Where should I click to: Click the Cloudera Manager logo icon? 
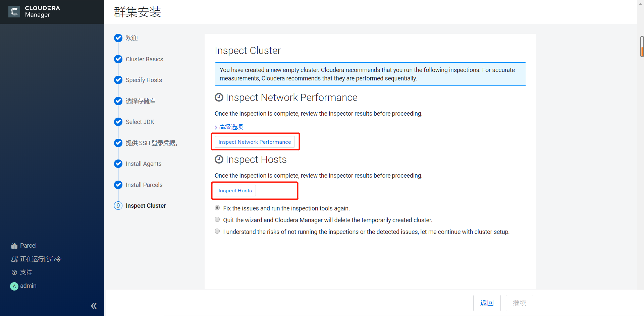(14, 12)
